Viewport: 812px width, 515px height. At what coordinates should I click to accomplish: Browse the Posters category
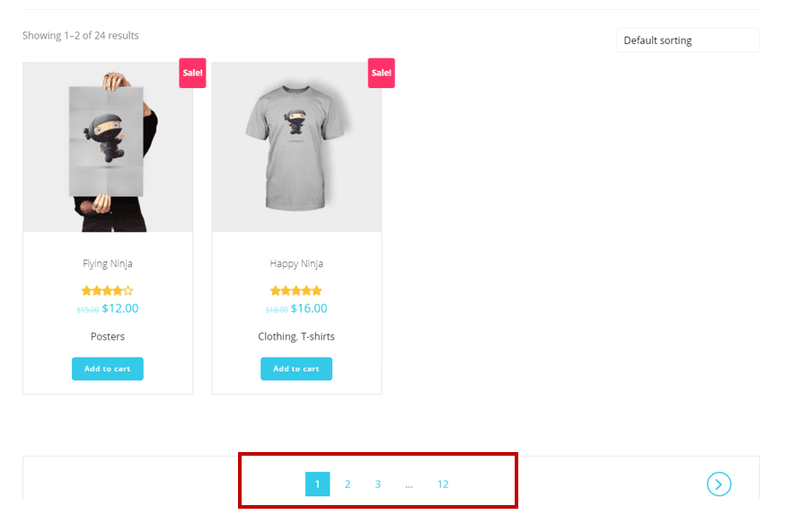(108, 336)
